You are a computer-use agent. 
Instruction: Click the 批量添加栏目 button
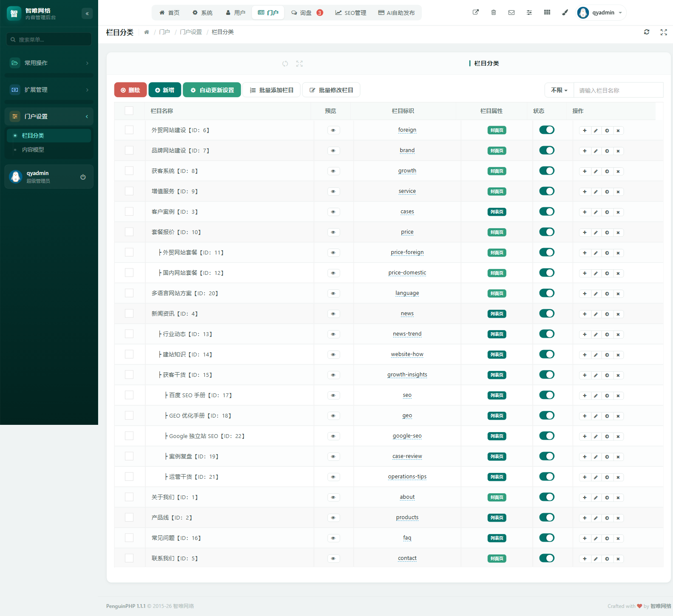coord(271,90)
